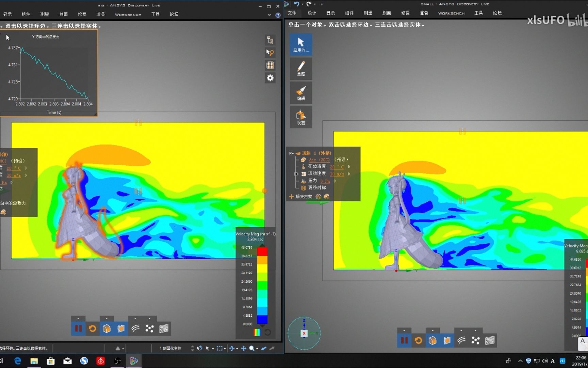Click the Air (20C) material link

pyautogui.click(x=319, y=159)
